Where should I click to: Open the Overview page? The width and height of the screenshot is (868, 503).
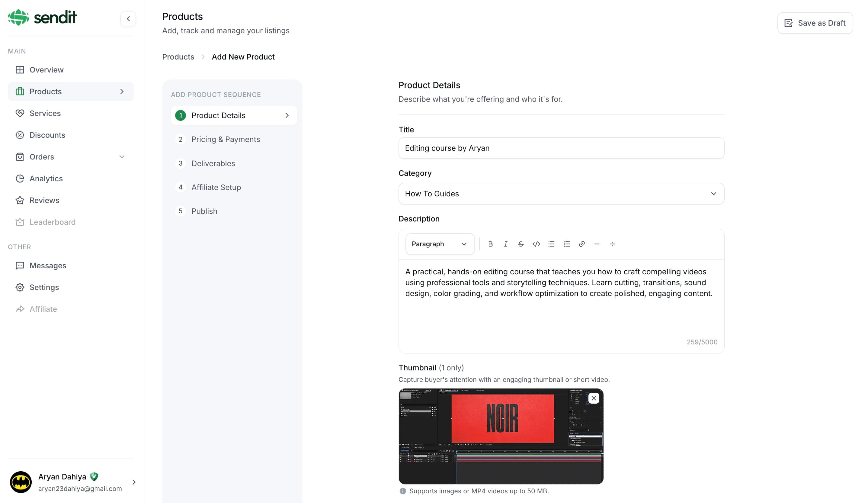pos(71,70)
